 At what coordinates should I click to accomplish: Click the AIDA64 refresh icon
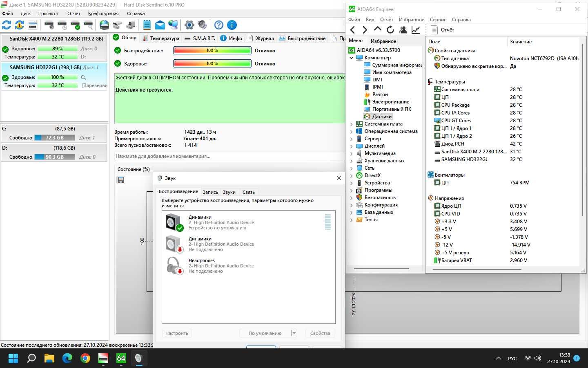tap(390, 29)
